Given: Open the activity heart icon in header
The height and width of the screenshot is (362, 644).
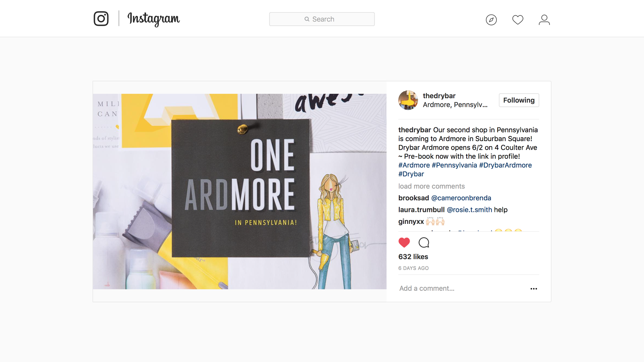Looking at the screenshot, I should 518,20.
